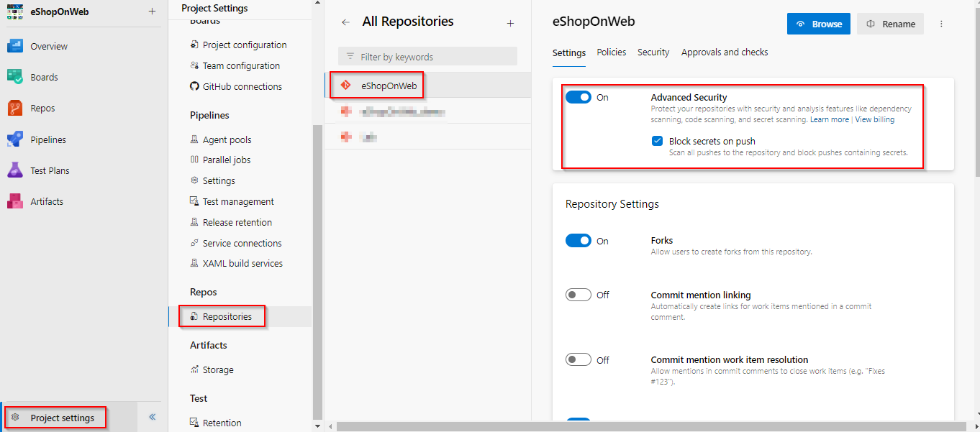980x432 pixels.
Task: Click the pipeline Settings gear icon
Action: pyautogui.click(x=194, y=180)
